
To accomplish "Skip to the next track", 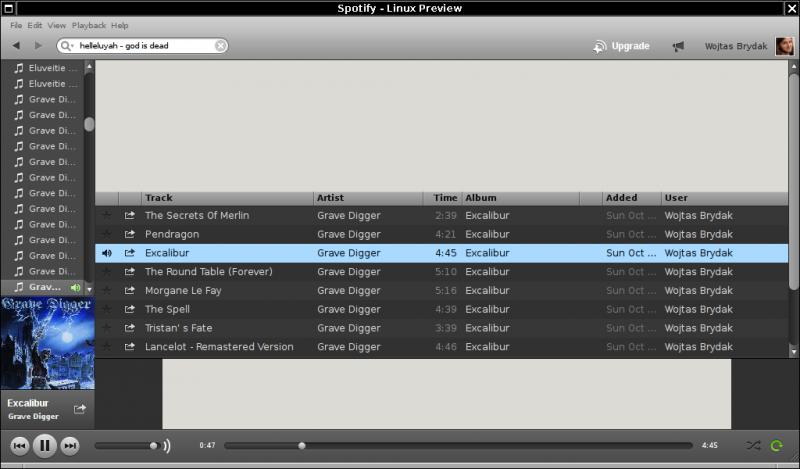I will tap(70, 446).
